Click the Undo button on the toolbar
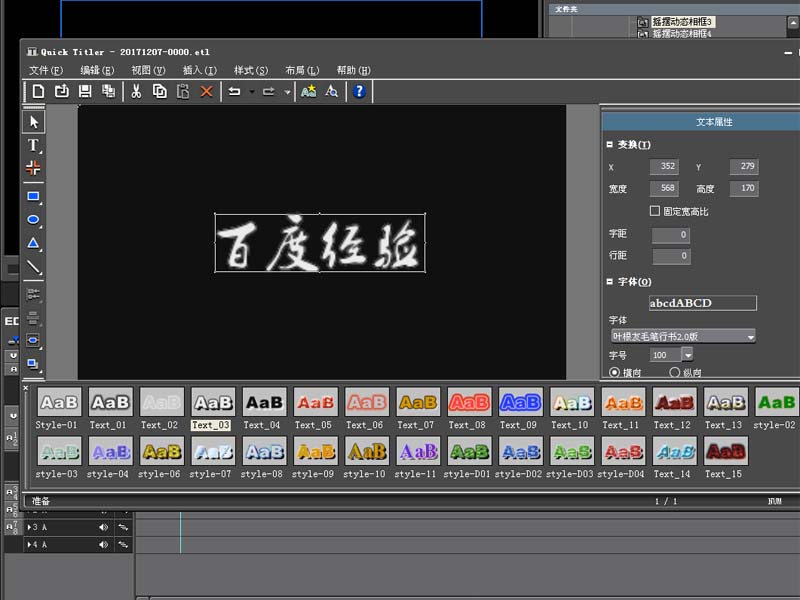The width and height of the screenshot is (800, 600). tap(233, 91)
